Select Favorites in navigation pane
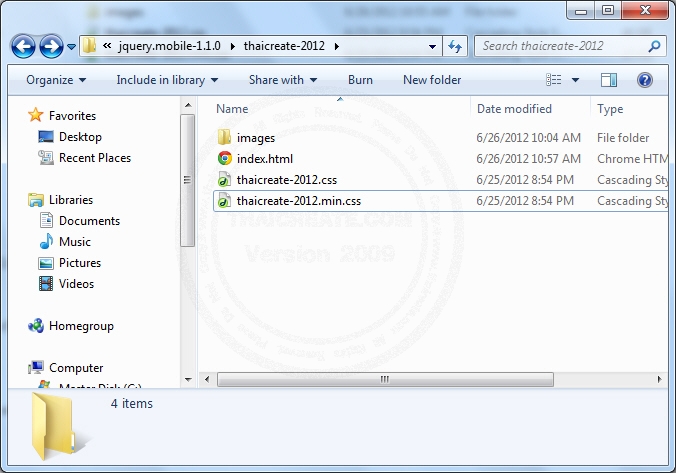Viewport: 676px width, 473px height. point(72,116)
